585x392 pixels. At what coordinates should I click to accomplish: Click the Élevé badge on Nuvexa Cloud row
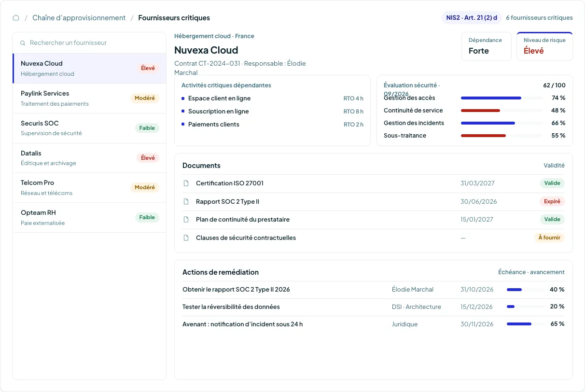[148, 69]
